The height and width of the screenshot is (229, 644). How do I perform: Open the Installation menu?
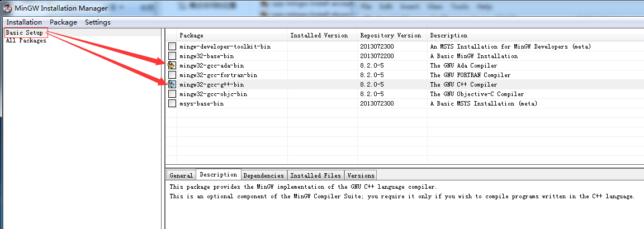[24, 22]
